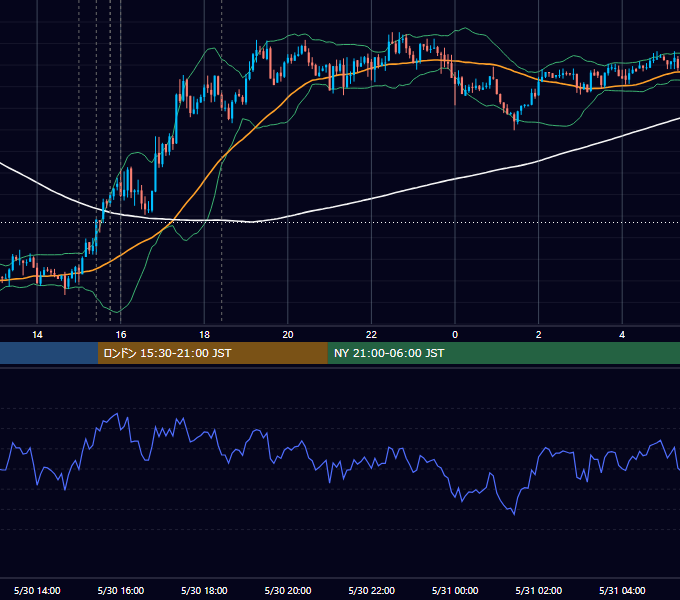Select the 5/30 18:00 time label

pyautogui.click(x=204, y=590)
